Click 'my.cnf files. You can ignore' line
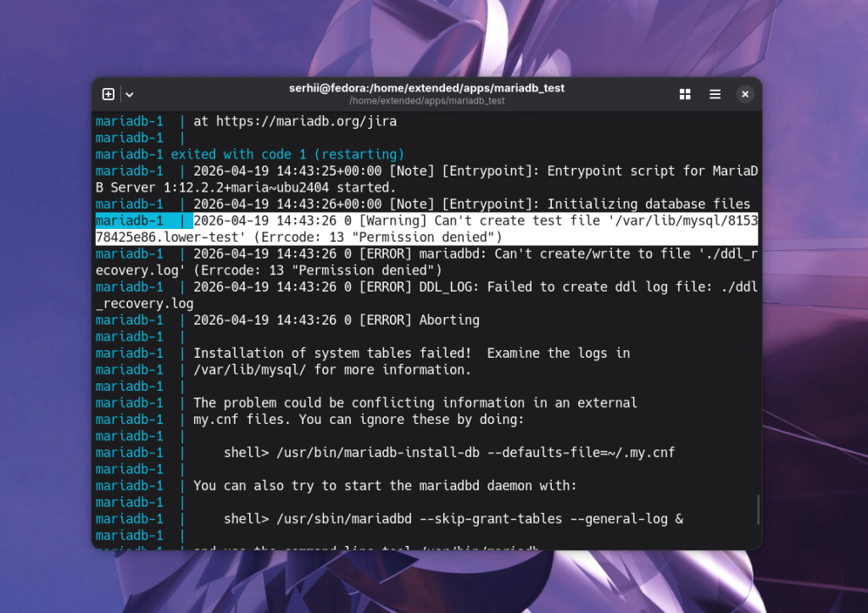 click(x=359, y=420)
